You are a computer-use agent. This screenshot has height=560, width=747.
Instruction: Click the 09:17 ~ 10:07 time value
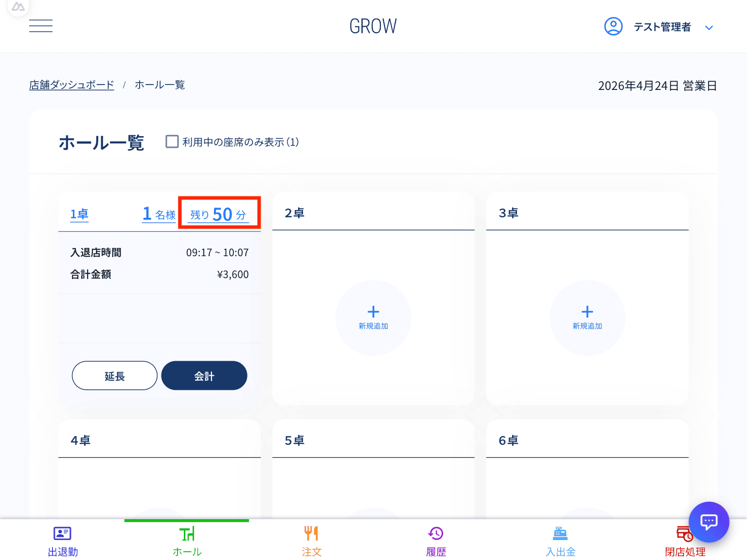coord(217,253)
